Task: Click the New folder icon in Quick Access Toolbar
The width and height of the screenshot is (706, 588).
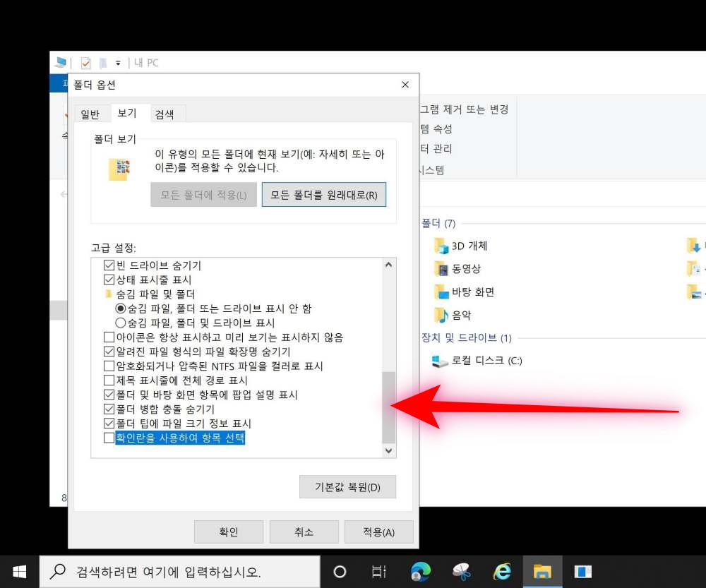Action: pos(103,64)
